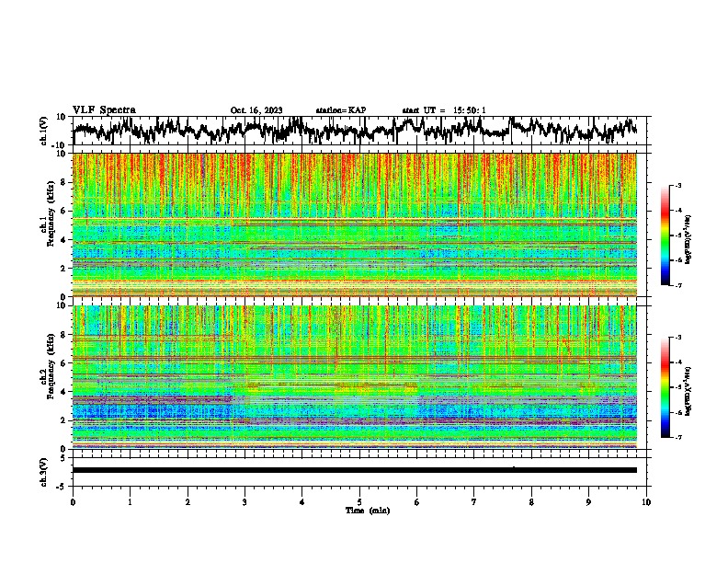Click the ch.3 black voltage trace
Image resolution: width=728 pixels, height=563 pixels.
355,470
